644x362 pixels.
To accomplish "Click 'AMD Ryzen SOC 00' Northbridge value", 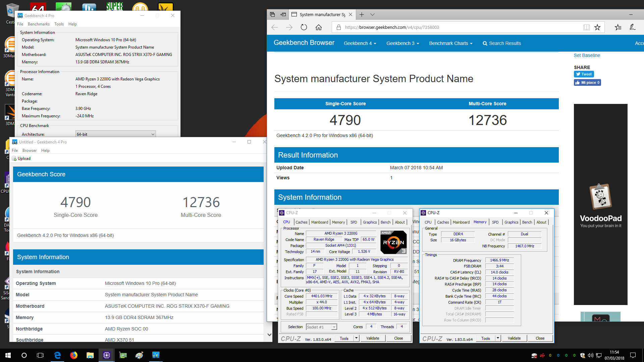I will click(x=126, y=329).
